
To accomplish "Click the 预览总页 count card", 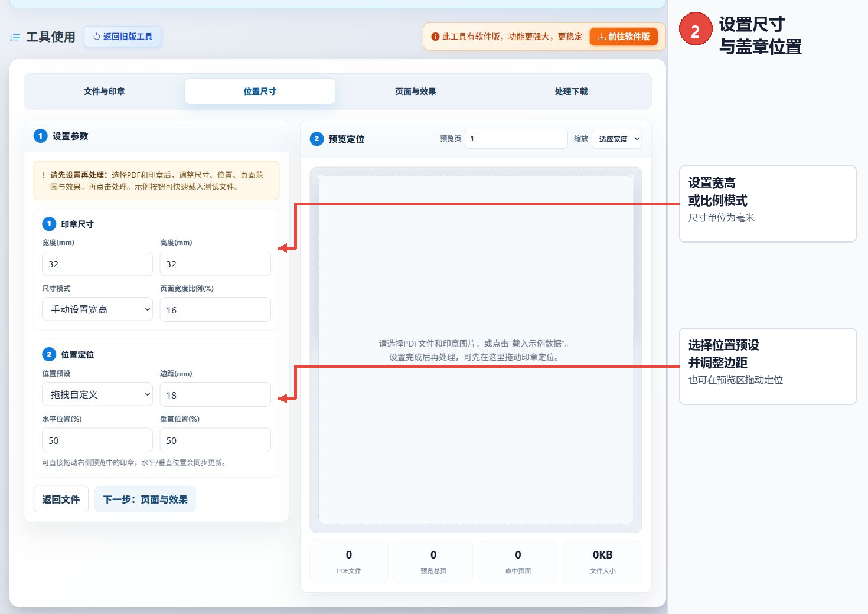I will pos(433,561).
